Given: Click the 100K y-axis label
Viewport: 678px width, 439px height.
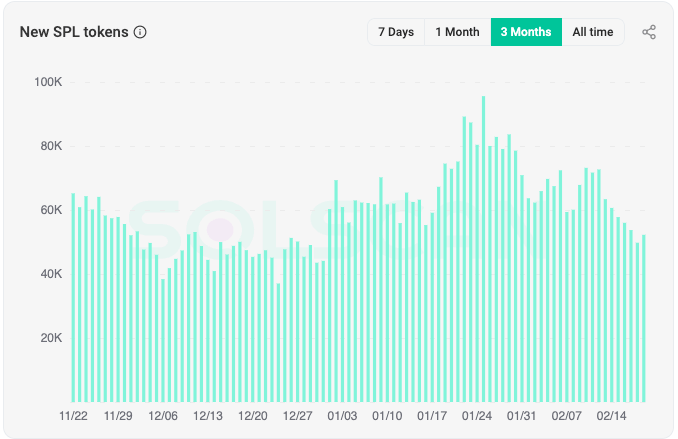Looking at the screenshot, I should [x=48, y=82].
